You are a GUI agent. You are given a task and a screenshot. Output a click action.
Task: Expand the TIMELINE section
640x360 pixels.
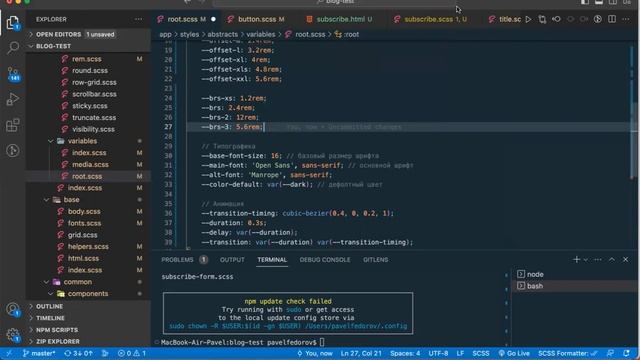(x=50, y=318)
